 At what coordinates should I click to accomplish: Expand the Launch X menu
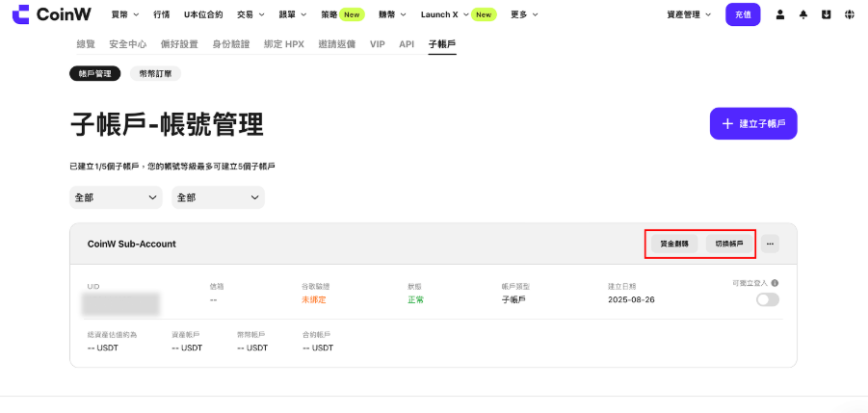point(445,15)
